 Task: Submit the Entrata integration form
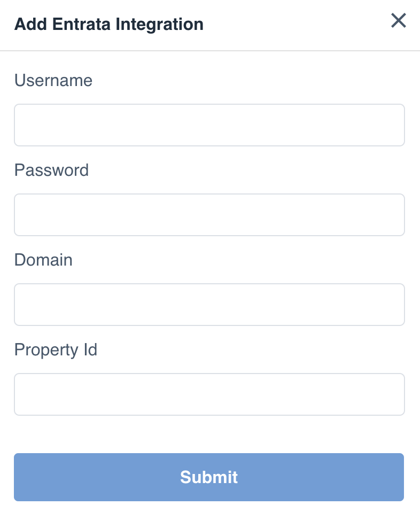coord(209,477)
